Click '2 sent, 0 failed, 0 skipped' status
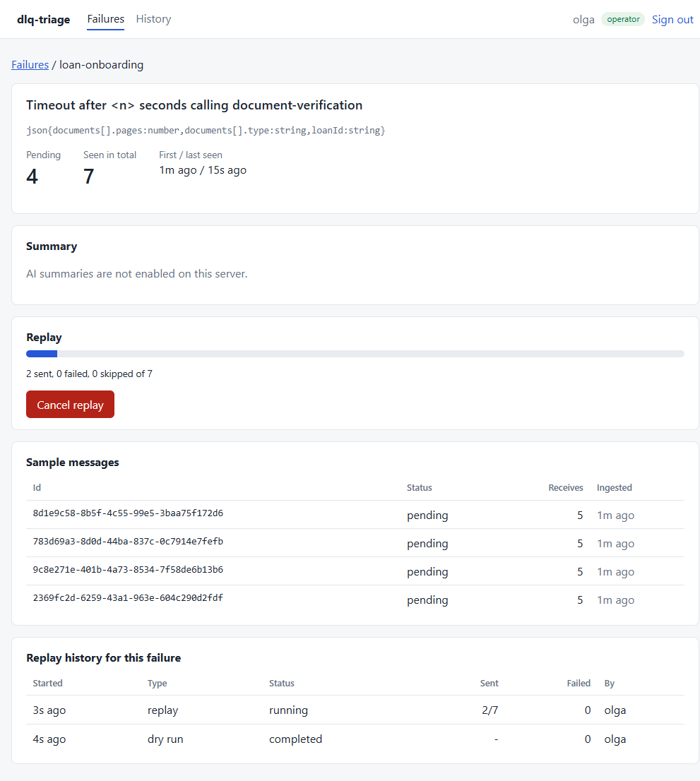 coord(89,374)
